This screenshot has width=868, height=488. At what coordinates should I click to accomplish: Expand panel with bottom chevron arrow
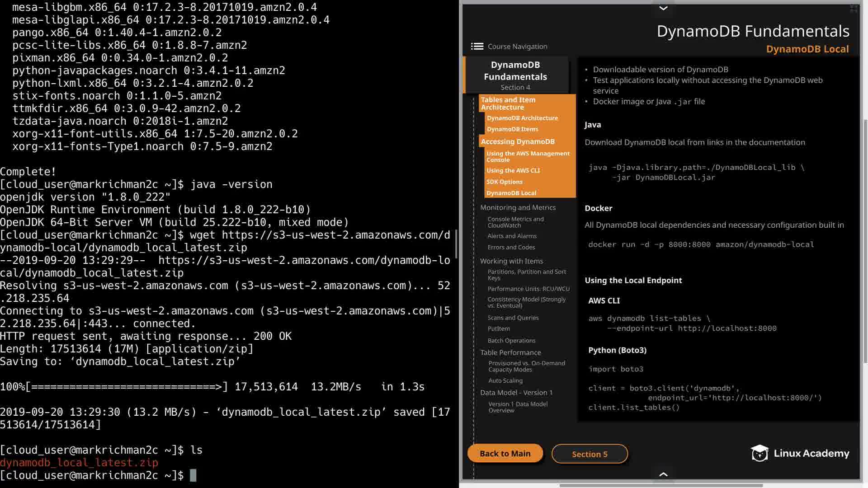click(x=663, y=474)
